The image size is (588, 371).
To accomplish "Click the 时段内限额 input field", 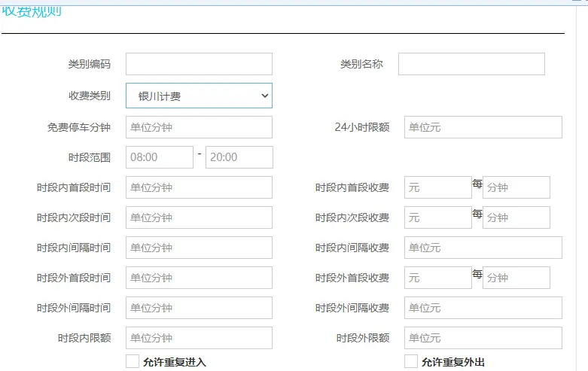I will point(199,338).
